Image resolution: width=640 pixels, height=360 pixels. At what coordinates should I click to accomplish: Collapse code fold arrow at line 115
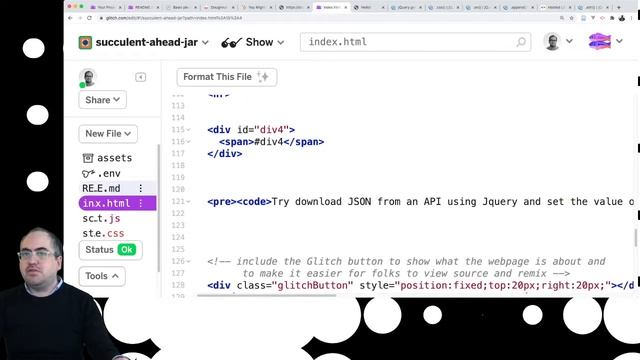pos(189,130)
